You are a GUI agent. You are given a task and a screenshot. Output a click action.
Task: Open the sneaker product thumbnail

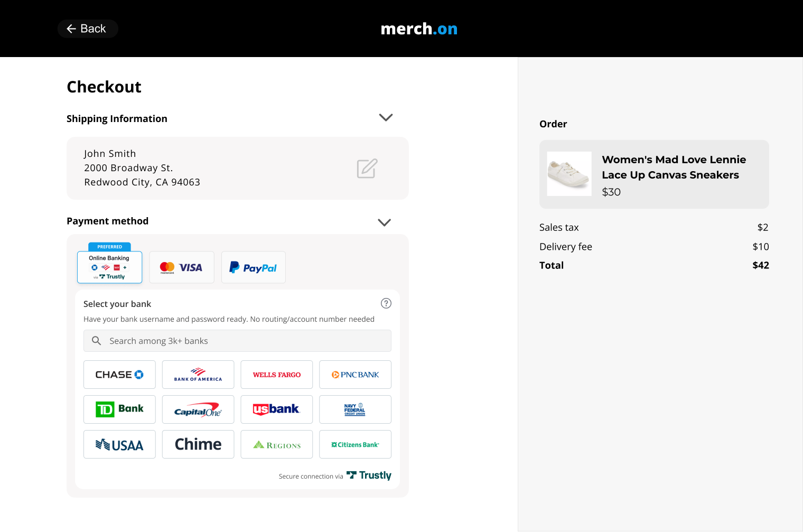pyautogui.click(x=569, y=174)
